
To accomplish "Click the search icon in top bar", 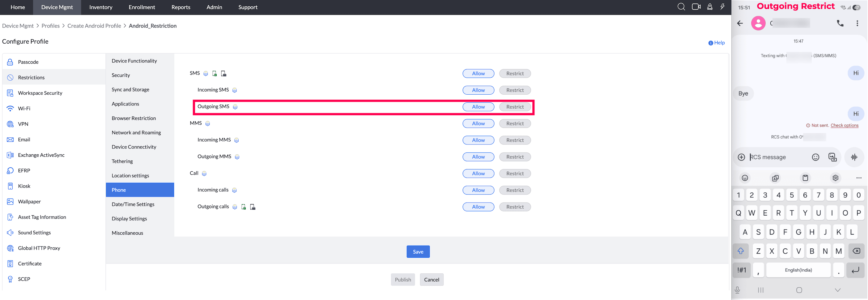I will click(x=681, y=7).
